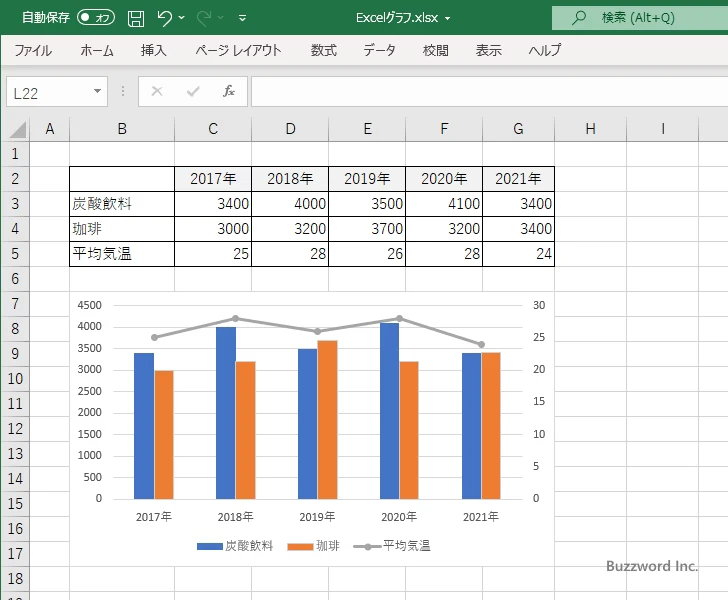Expand the Name Box dropdown arrow
Screen dimensions: 728x600
(x=98, y=91)
